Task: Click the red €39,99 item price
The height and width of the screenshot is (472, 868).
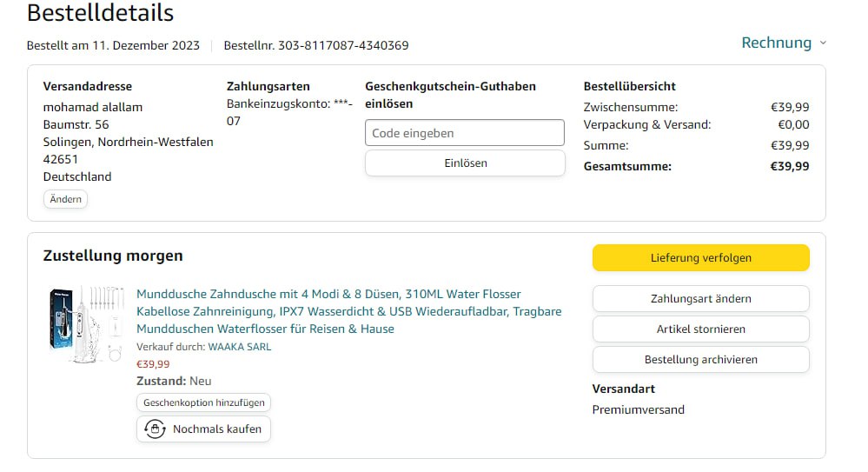Action: (x=153, y=364)
